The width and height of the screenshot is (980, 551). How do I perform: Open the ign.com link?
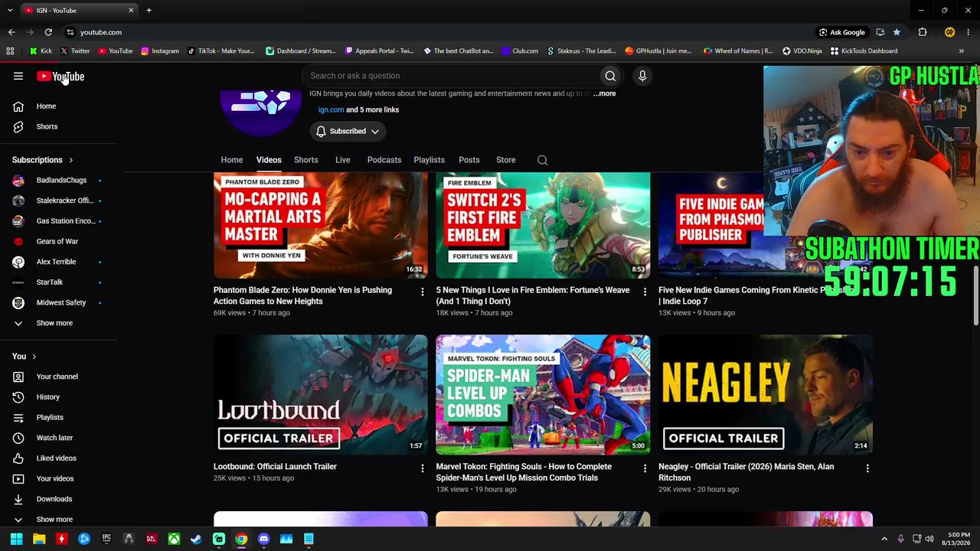(331, 109)
